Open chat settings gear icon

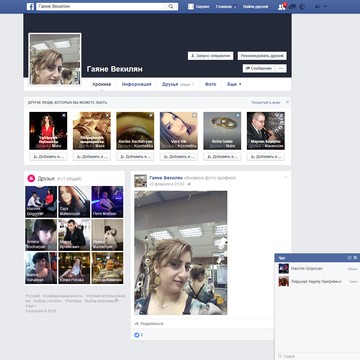point(355,258)
